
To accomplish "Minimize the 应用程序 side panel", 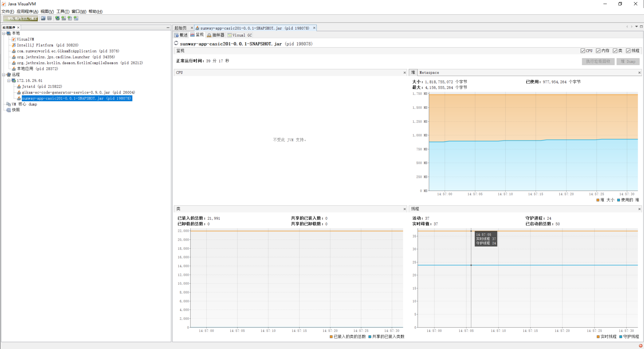I will click(168, 28).
